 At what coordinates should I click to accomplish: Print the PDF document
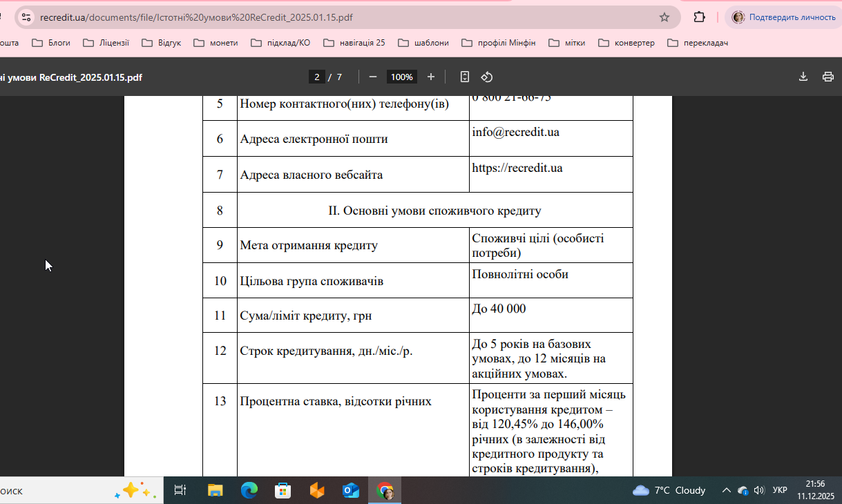tap(828, 77)
